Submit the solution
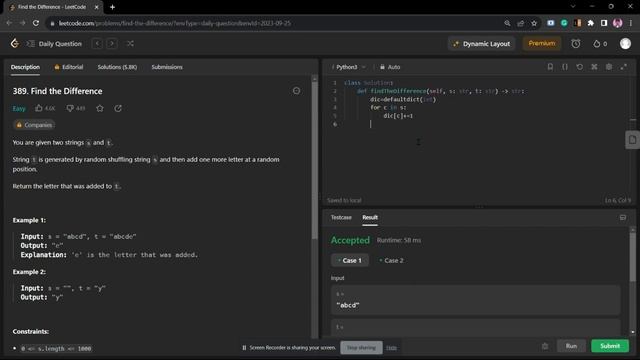Screen dimensions: 640x360 click(x=610, y=346)
